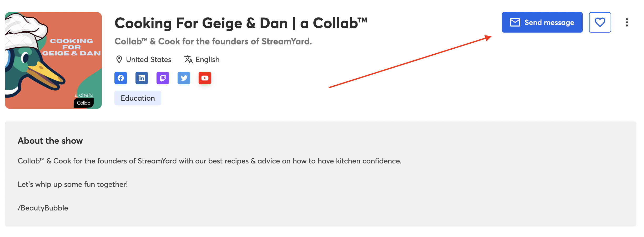Viewport: 644px width, 237px height.
Task: Click the kitchen confidence description line
Action: (x=209, y=161)
